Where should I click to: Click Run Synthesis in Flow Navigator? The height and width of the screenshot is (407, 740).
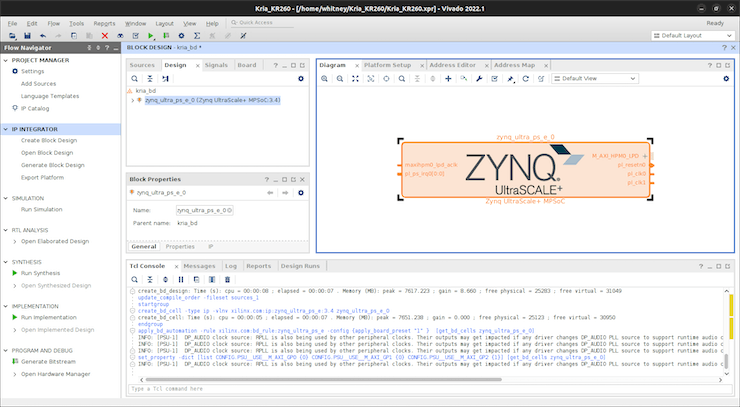point(41,273)
